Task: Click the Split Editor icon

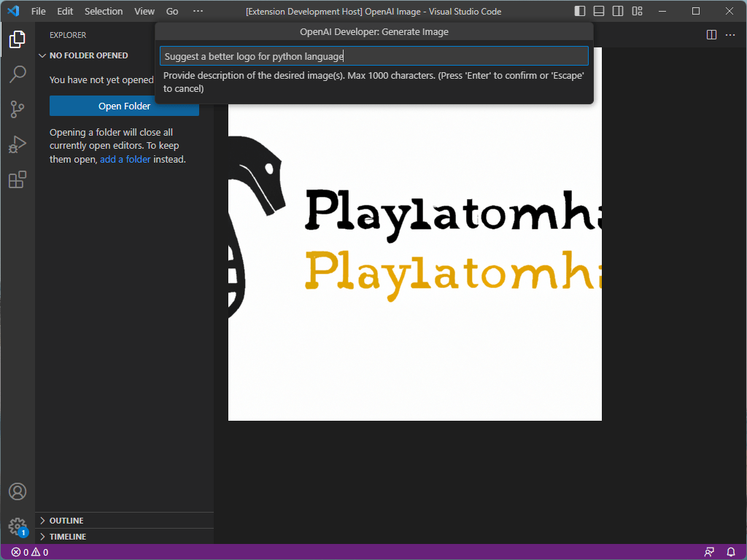Action: click(x=711, y=34)
